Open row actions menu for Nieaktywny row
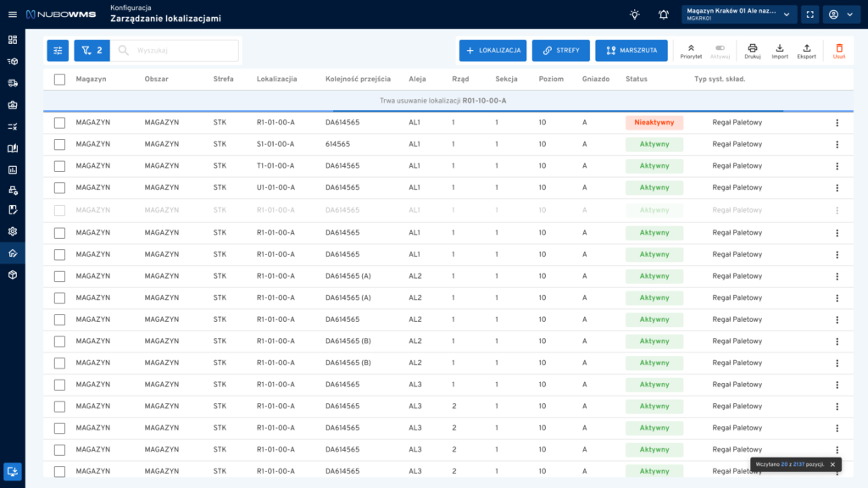Image resolution: width=868 pixels, height=488 pixels. 837,123
